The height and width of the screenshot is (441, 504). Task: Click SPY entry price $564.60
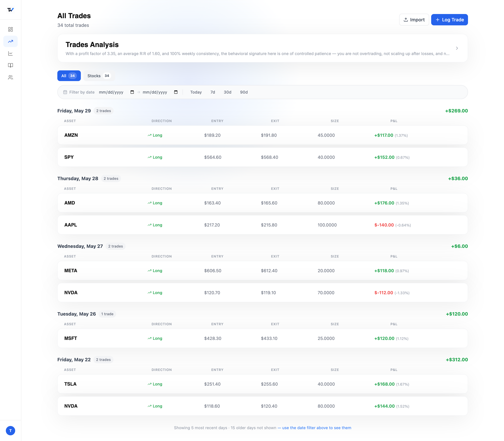[213, 157]
